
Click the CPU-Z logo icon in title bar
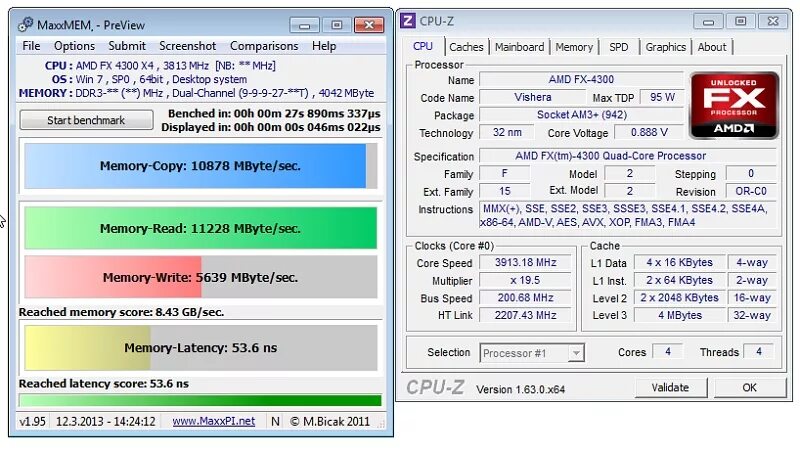[x=407, y=21]
